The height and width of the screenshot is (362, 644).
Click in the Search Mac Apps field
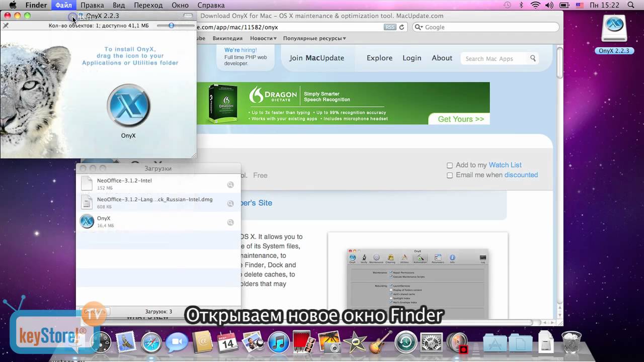(x=494, y=59)
